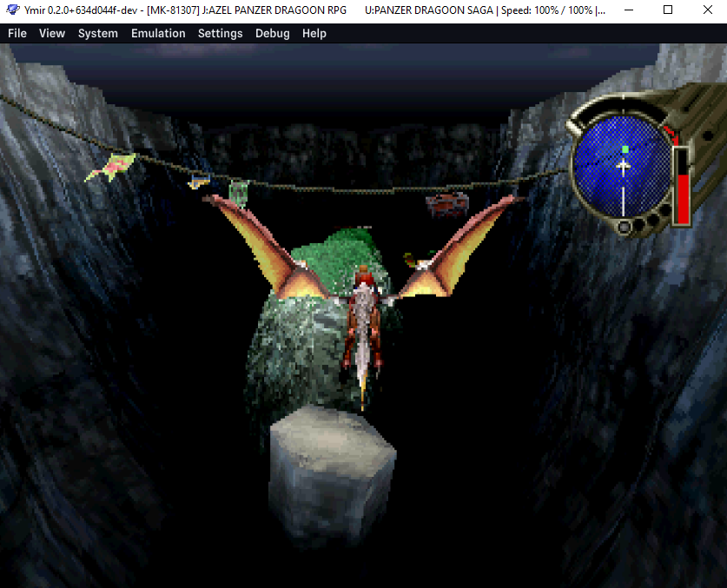
Task: Click the blue radar minimap
Action: pos(622,167)
